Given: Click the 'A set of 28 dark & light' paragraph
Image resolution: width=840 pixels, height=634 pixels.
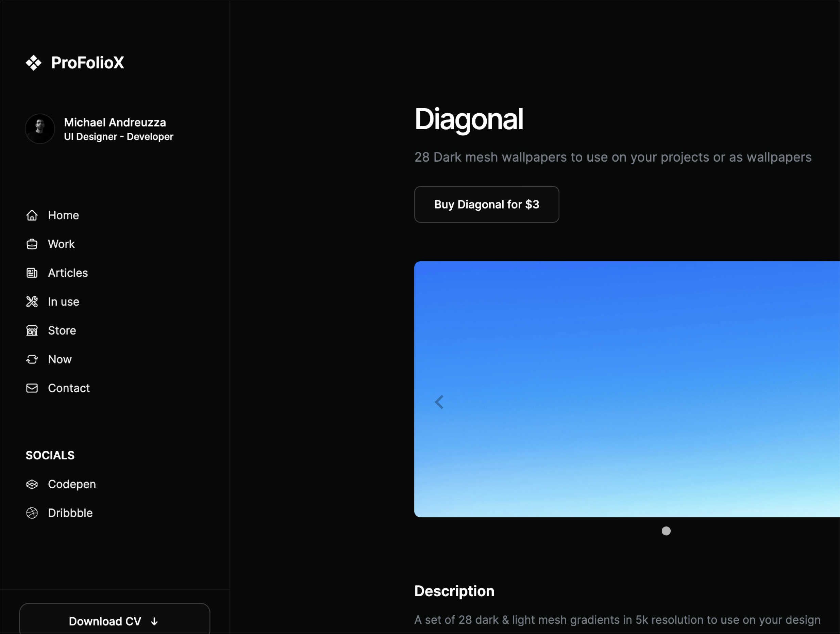Looking at the screenshot, I should 617,620.
